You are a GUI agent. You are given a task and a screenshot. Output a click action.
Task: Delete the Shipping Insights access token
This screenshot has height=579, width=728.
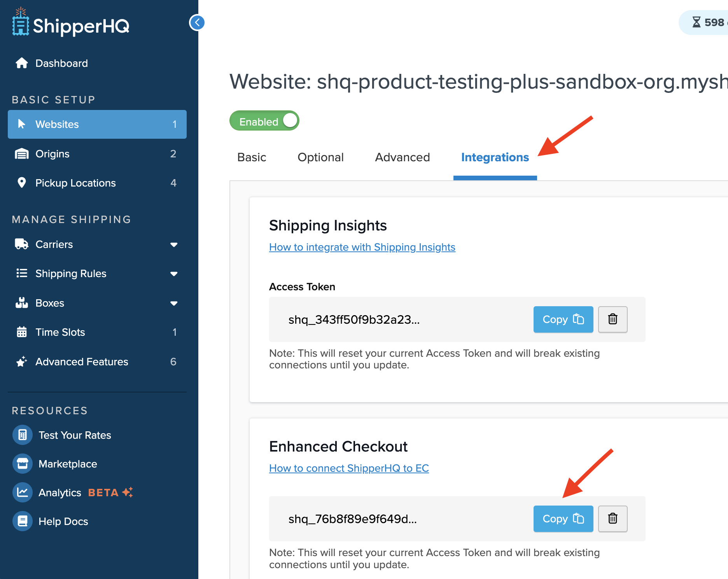612,319
